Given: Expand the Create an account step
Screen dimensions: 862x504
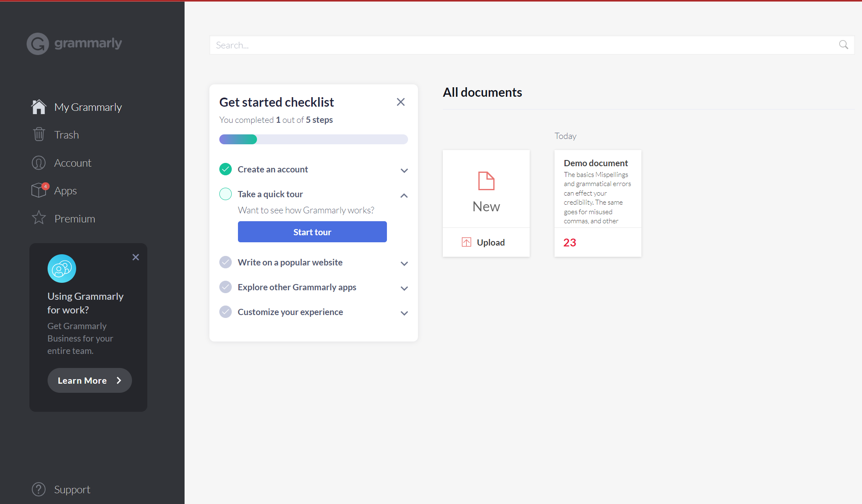Looking at the screenshot, I should (x=404, y=170).
